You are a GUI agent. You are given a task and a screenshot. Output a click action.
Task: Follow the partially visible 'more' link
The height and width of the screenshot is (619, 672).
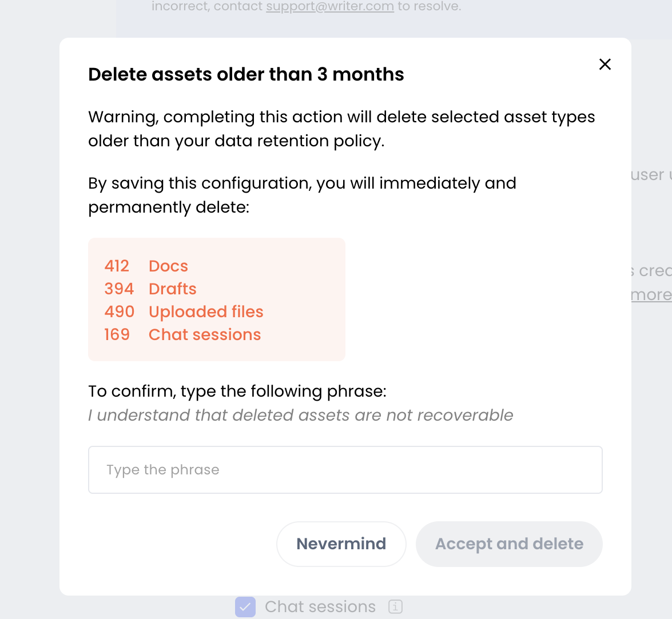[651, 295]
